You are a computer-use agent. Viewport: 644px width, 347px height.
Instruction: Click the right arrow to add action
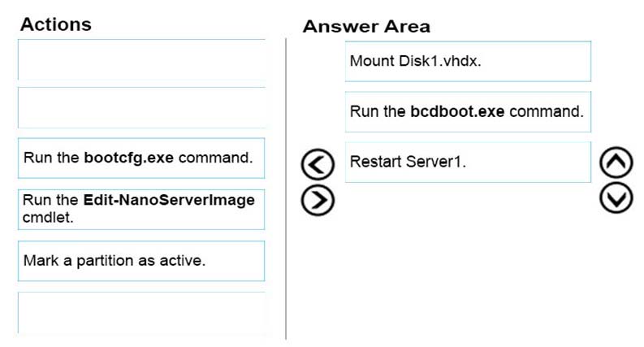tap(318, 200)
